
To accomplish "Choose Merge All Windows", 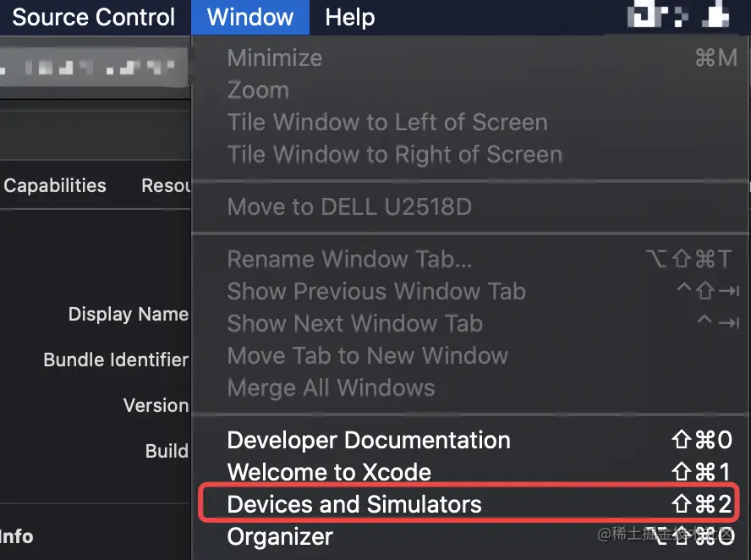I will click(x=471, y=387).
